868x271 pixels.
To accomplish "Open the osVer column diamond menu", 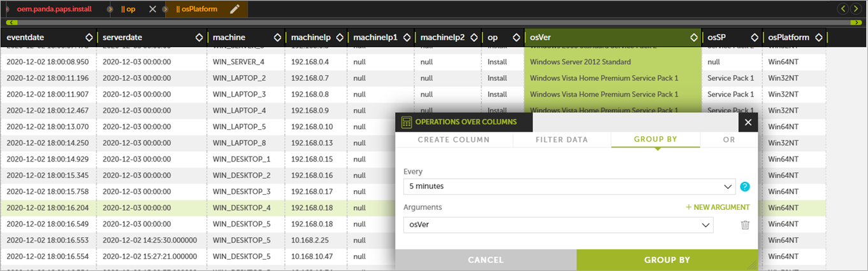I will click(693, 38).
